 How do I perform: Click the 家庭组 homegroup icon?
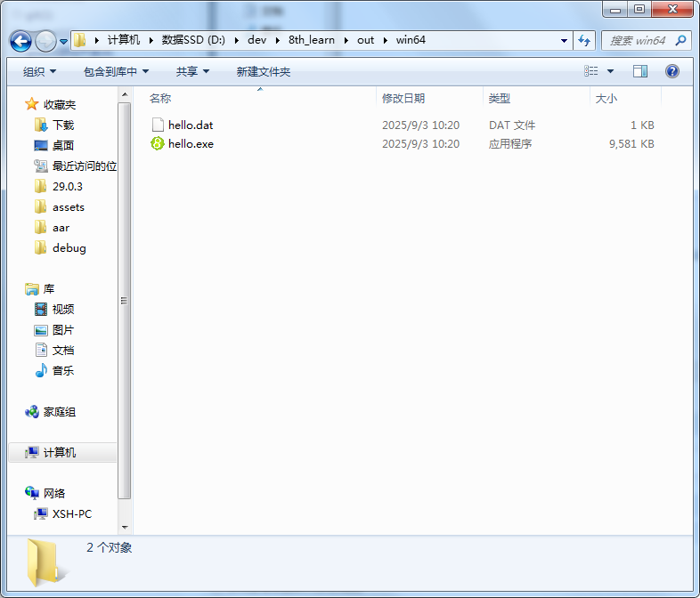click(x=32, y=412)
